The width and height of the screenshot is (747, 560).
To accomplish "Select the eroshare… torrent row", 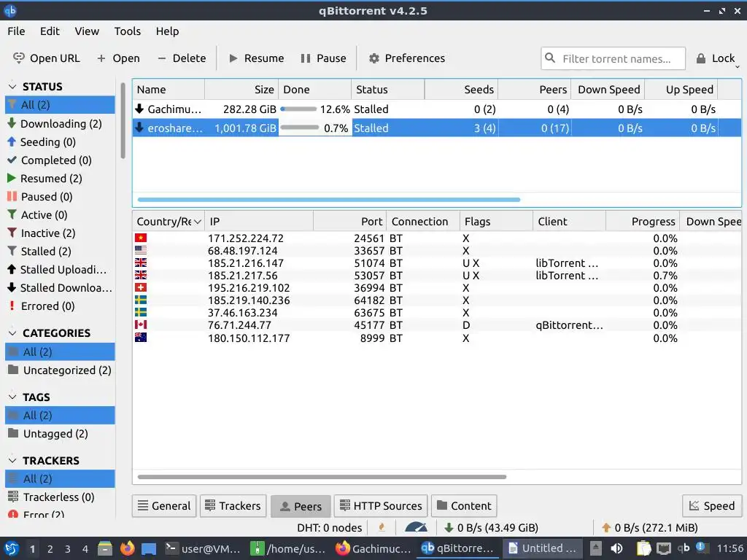I will click(436, 128).
